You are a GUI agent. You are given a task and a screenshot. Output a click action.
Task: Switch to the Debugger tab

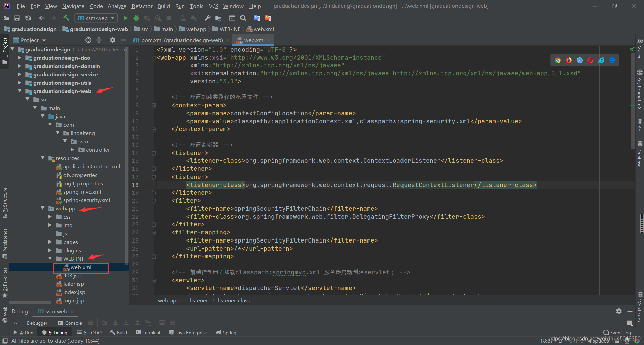click(x=37, y=323)
